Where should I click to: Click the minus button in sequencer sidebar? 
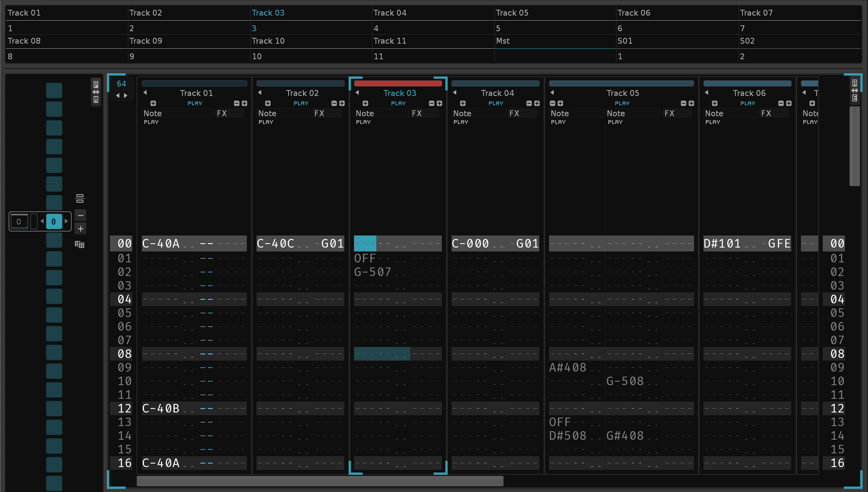click(x=81, y=216)
